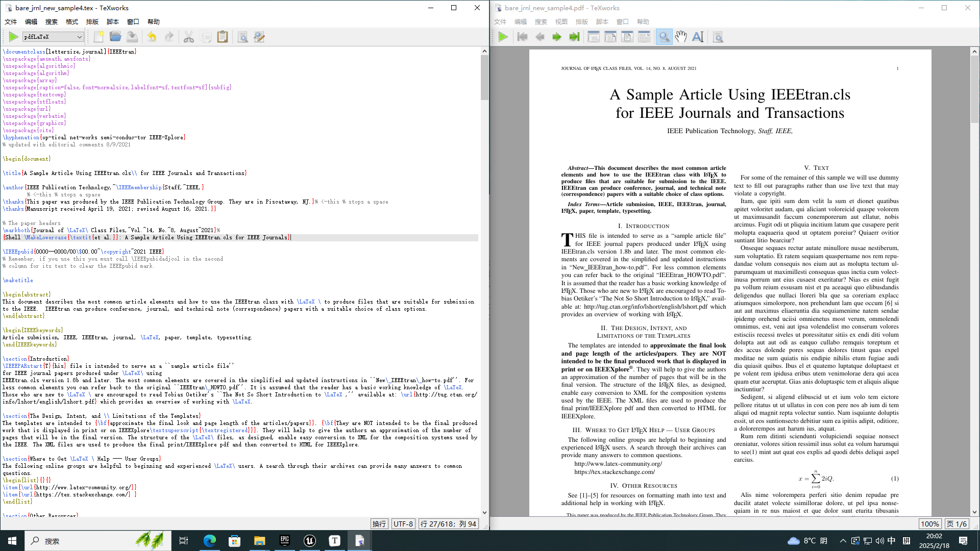Screen dimensions: 980x551
Task: Show hidden system tray icons
Action: point(843,541)
